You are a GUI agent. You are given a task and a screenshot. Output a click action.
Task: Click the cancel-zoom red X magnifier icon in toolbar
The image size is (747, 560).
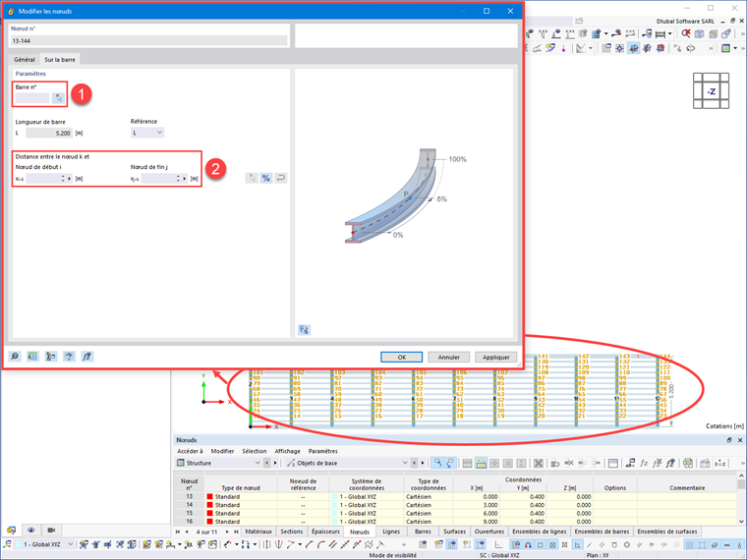[685, 33]
